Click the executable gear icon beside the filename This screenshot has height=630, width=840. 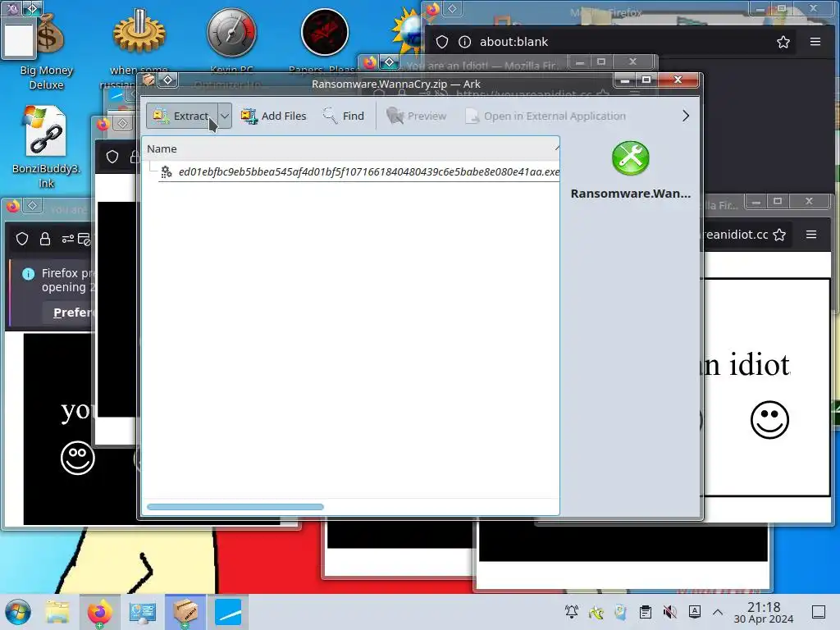click(x=166, y=171)
